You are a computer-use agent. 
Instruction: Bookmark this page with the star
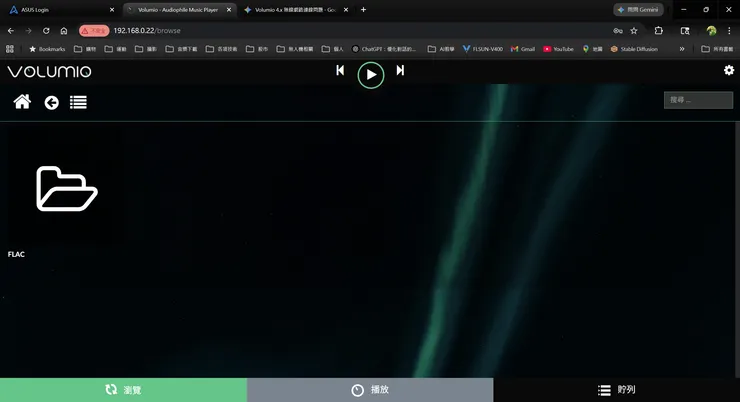pos(634,31)
